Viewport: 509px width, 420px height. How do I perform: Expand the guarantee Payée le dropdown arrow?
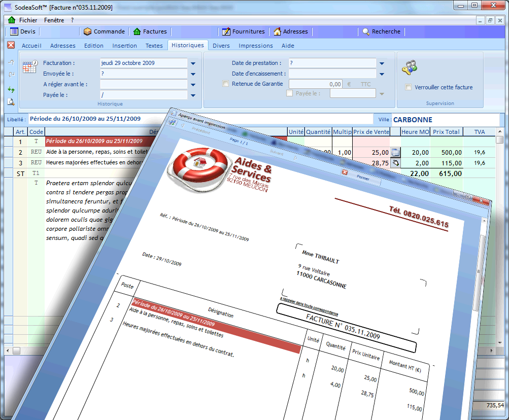[382, 94]
